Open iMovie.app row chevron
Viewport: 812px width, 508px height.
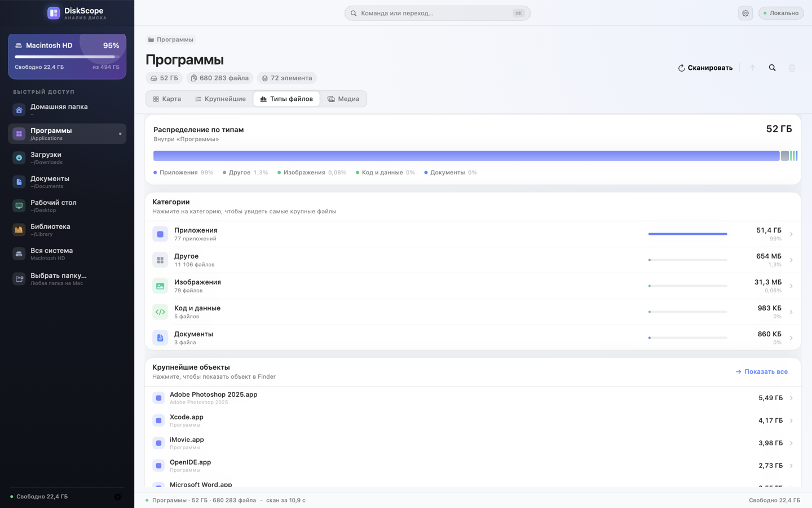pyautogui.click(x=791, y=443)
